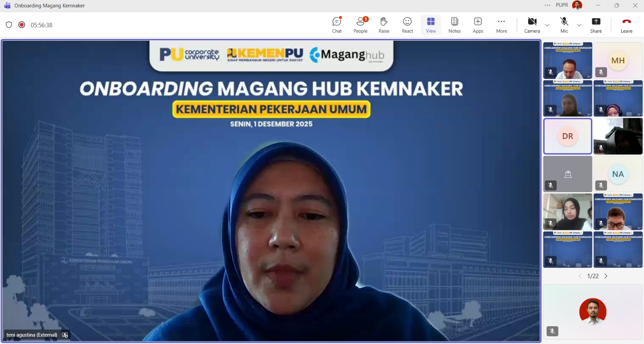The width and height of the screenshot is (644, 344).
Task: Click the Share screen icon
Action: [596, 25]
